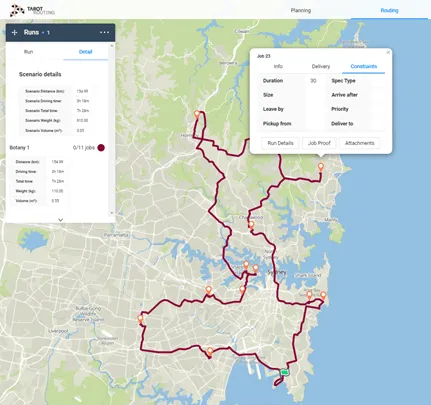Click the Scenario Volume label
The width and height of the screenshot is (431, 405).
click(x=43, y=130)
